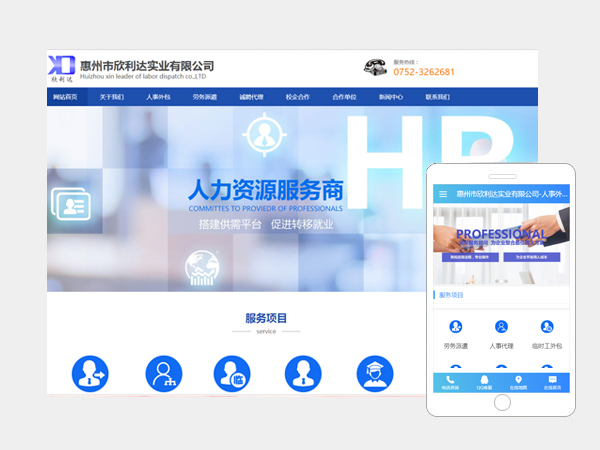The width and height of the screenshot is (600, 450).
Task: Click the 人力资源服务商 banner headline
Action: tap(266, 190)
